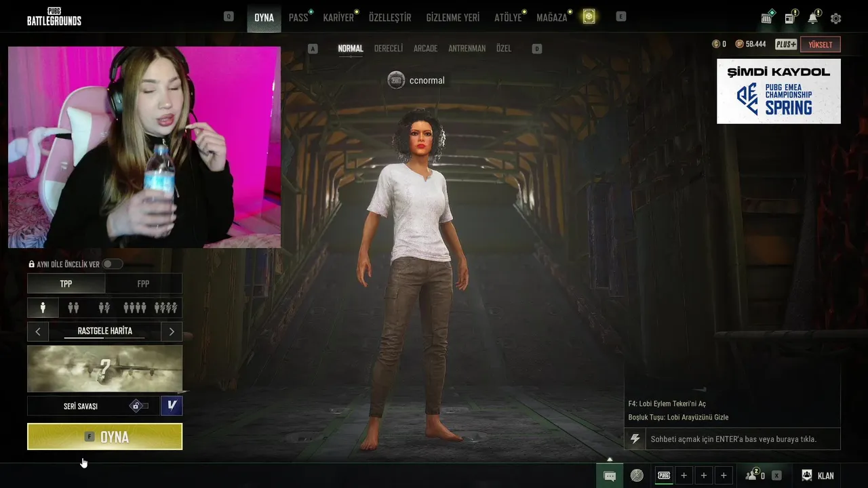
Task: Toggle Aynı Dile Öncelik Ver switch
Action: pos(112,264)
